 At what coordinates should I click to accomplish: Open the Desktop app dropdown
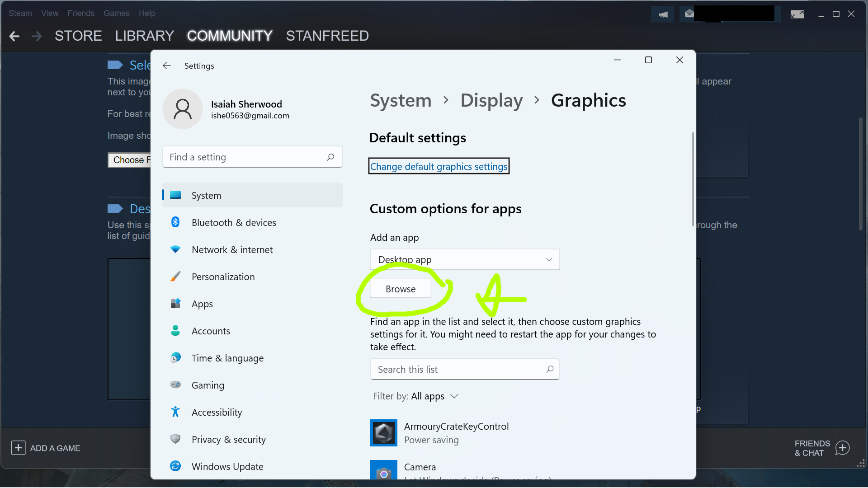[x=464, y=259]
